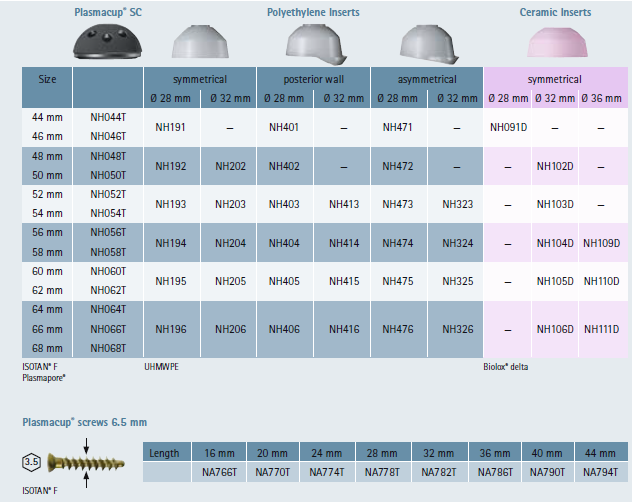Select the Polyethylene Inserts heading
The width and height of the screenshot is (632, 502).
[x=313, y=12]
